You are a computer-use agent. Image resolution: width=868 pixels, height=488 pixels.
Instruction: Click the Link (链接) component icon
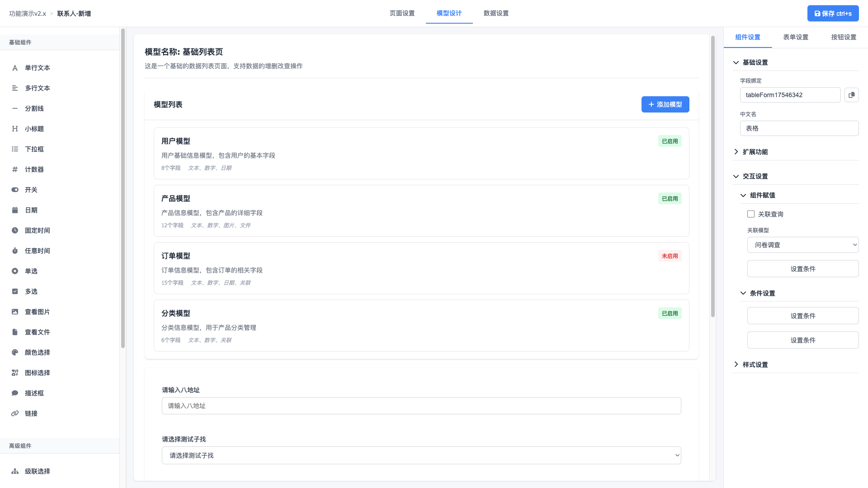click(15, 413)
